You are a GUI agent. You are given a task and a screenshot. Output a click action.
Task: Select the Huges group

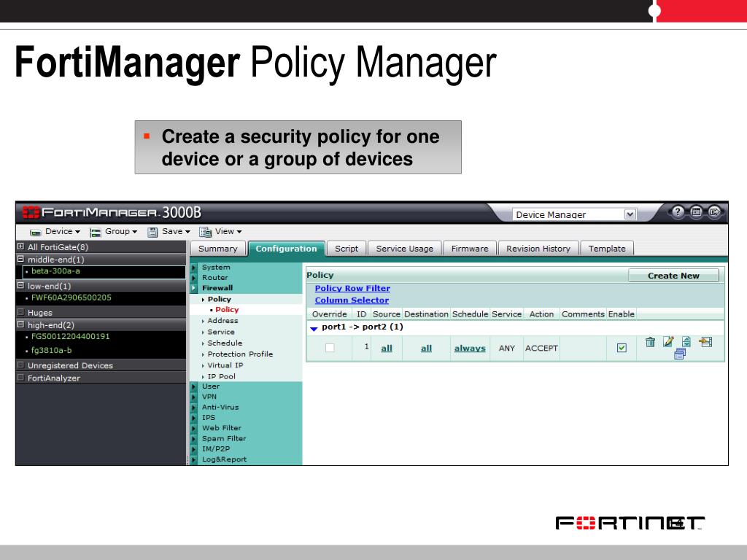[40, 313]
